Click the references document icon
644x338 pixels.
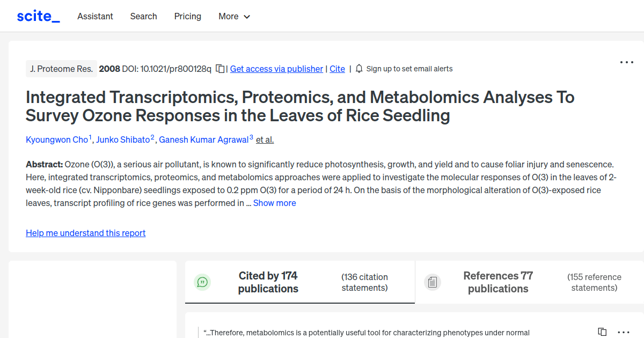(433, 282)
